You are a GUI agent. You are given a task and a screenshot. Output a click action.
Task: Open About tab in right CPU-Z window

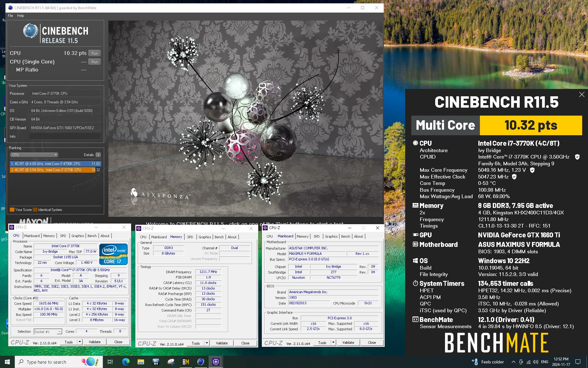point(358,236)
